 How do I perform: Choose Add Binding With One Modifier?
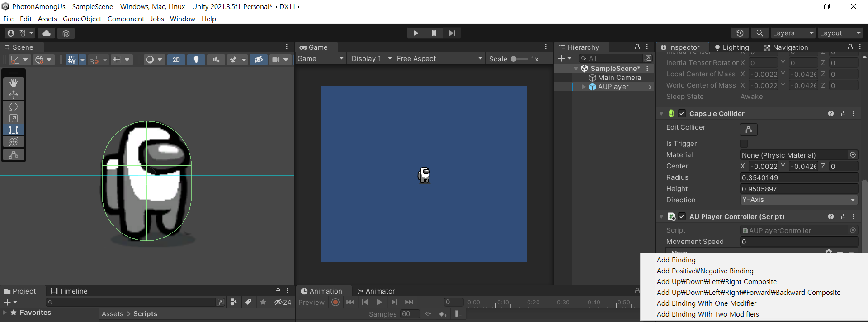click(x=707, y=303)
